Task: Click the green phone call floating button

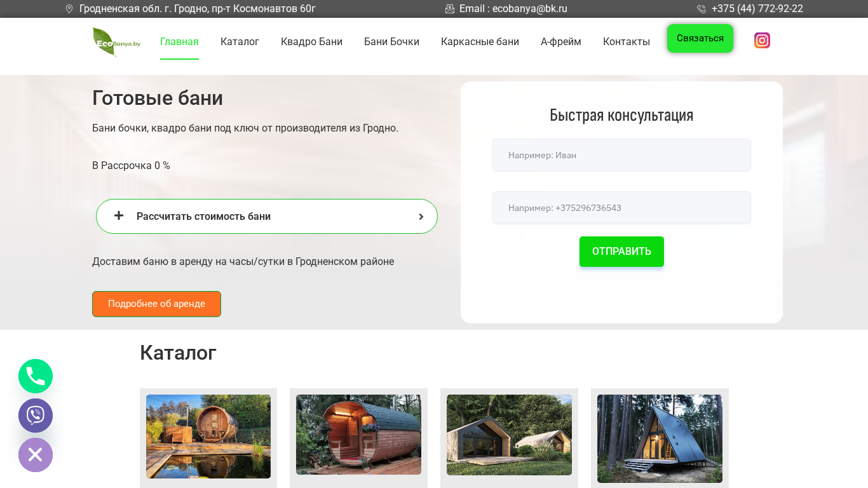Action: [x=36, y=376]
